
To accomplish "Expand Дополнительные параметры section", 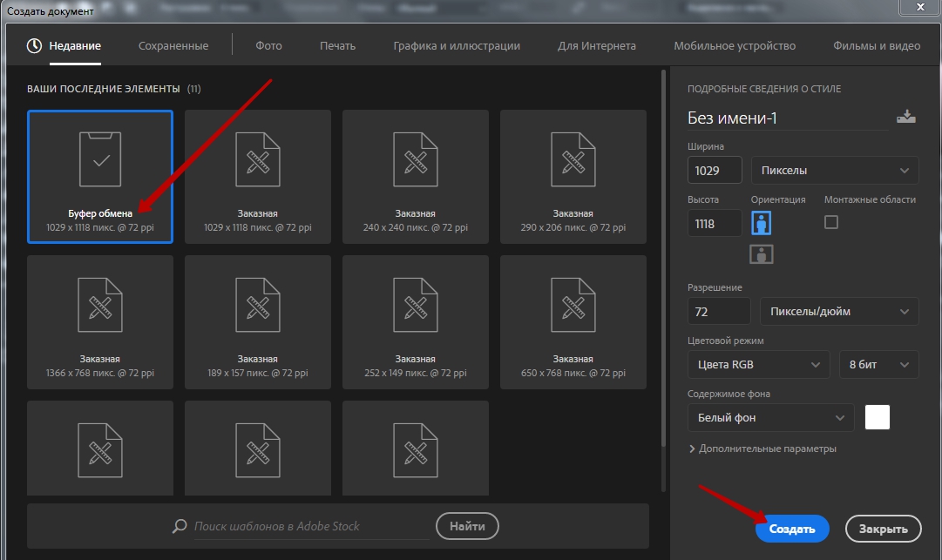I will [762, 449].
